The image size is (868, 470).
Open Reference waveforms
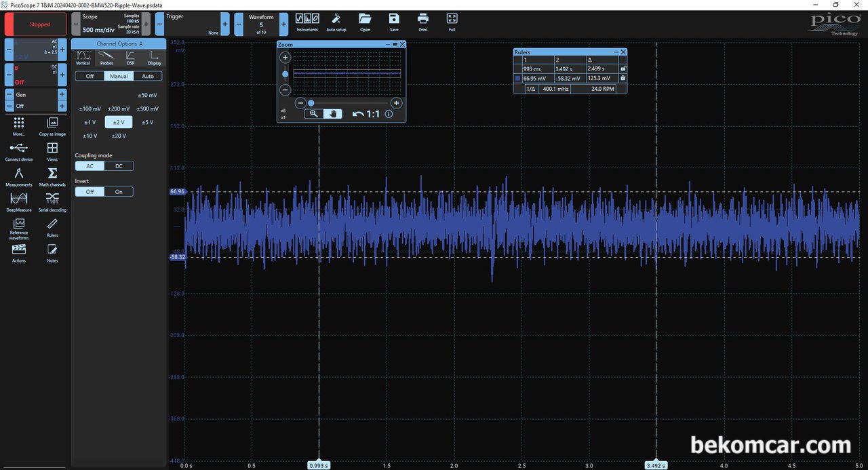pos(19,229)
